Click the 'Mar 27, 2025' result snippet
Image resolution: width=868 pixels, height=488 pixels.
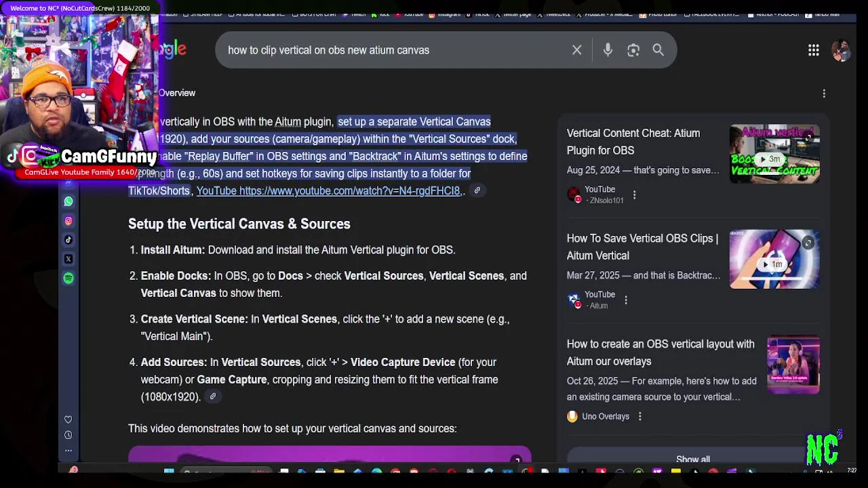pos(644,275)
